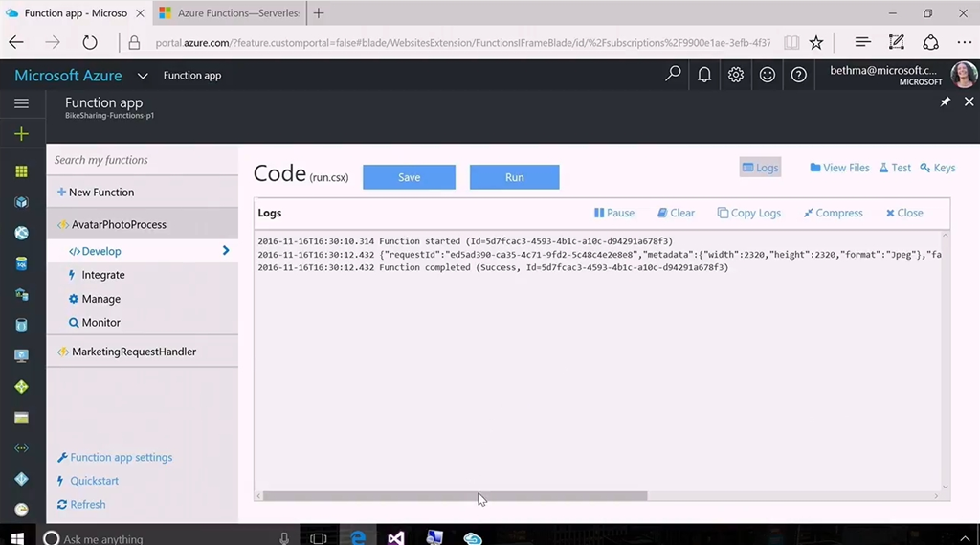Pin the Function app blade

point(945,102)
